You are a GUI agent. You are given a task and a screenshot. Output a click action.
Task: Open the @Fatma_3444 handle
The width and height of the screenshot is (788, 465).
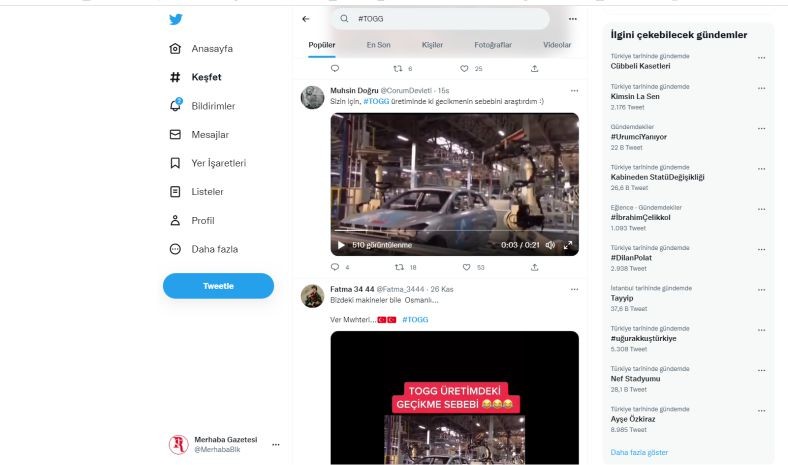pyautogui.click(x=401, y=289)
